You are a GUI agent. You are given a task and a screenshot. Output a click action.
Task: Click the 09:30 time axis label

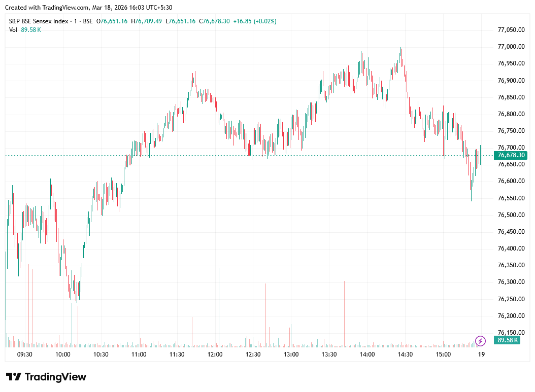(x=25, y=354)
